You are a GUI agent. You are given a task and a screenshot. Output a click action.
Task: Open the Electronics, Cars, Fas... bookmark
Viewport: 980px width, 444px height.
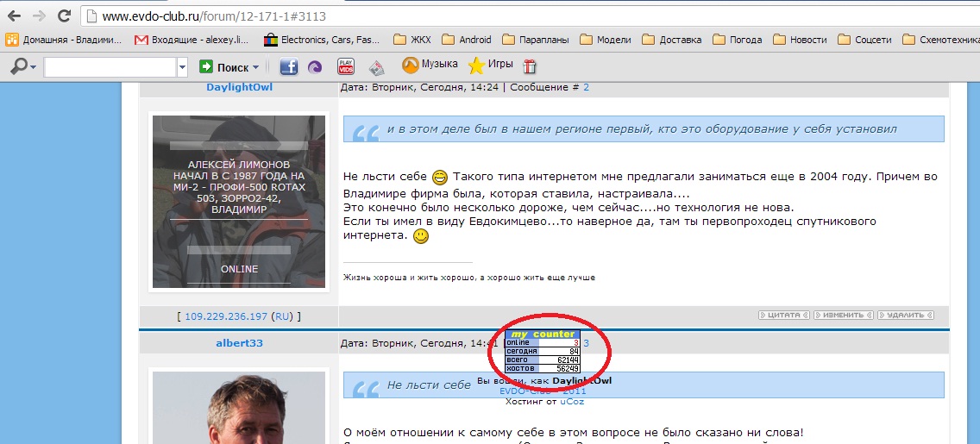coord(321,40)
